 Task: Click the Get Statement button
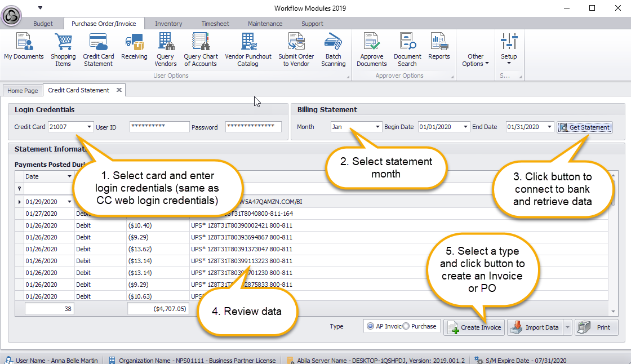click(x=584, y=127)
